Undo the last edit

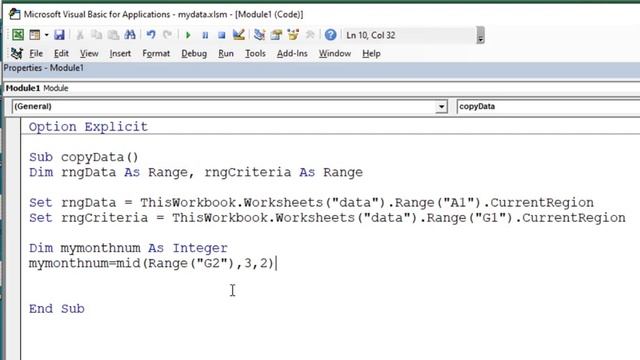click(x=151, y=35)
